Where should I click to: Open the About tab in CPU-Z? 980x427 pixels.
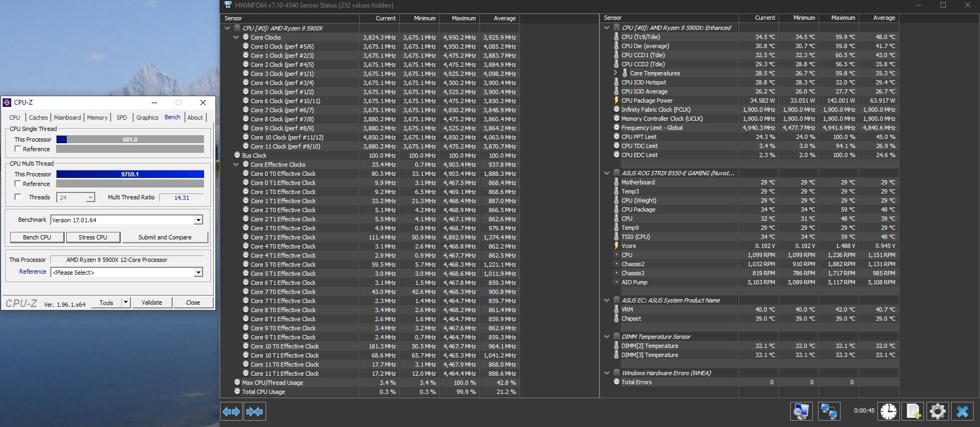[195, 118]
